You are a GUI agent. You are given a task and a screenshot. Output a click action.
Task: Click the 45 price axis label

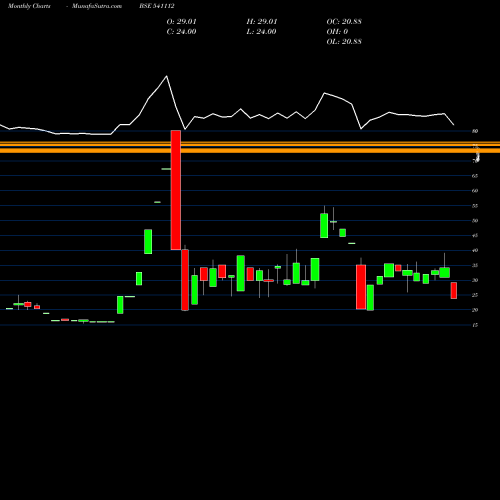(475, 236)
